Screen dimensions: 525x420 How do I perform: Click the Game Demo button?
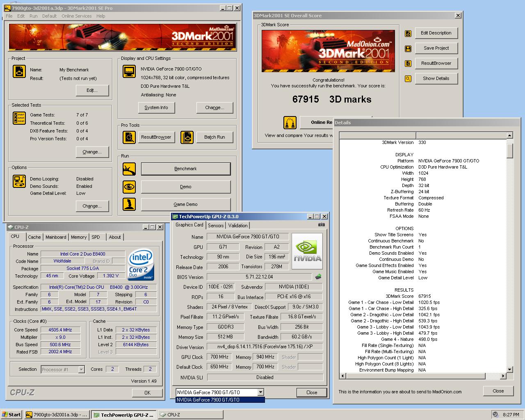[x=186, y=204]
